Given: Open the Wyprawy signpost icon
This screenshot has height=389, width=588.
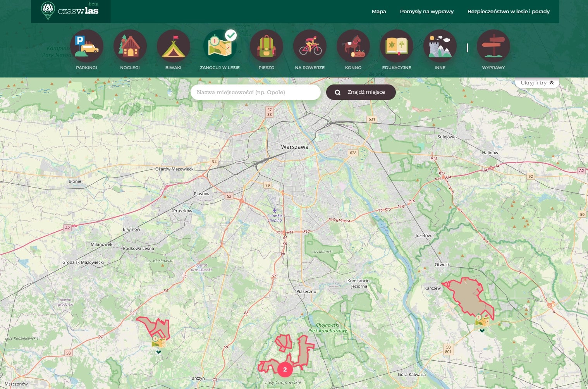Looking at the screenshot, I should point(493,46).
